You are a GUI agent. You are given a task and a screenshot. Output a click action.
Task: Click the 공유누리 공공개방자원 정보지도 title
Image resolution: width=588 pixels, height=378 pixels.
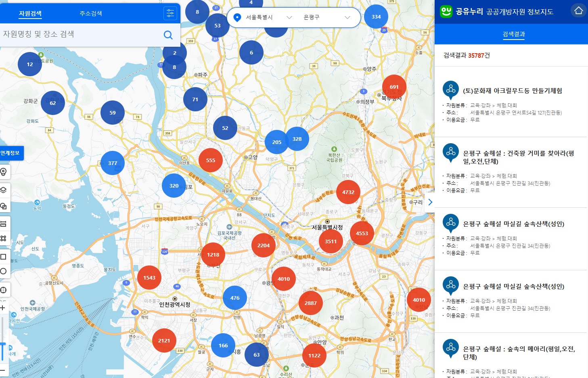tap(504, 12)
